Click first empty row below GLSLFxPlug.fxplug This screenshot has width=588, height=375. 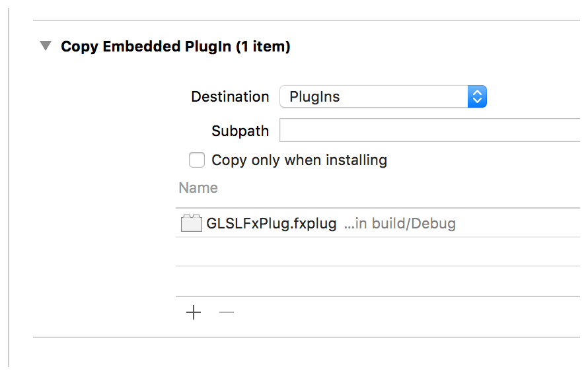click(x=377, y=252)
